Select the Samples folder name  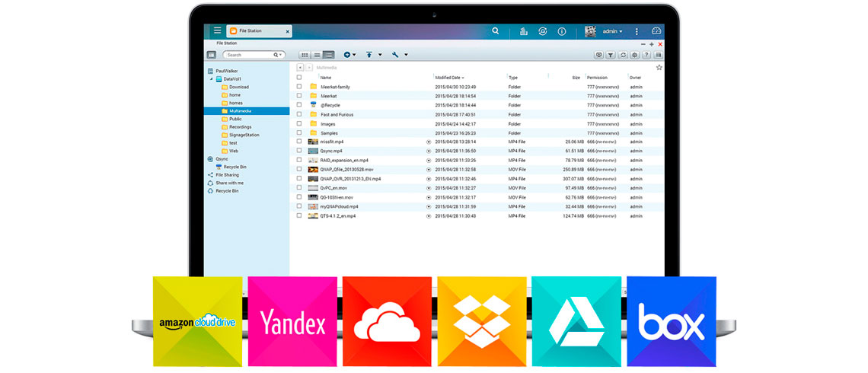[x=330, y=132]
